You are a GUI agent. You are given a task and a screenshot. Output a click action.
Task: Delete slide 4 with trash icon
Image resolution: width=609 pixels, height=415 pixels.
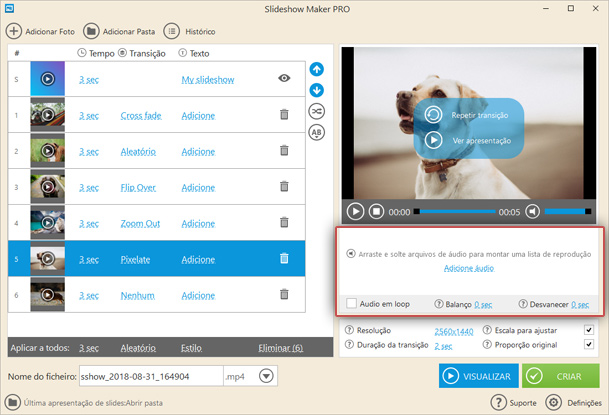(284, 222)
